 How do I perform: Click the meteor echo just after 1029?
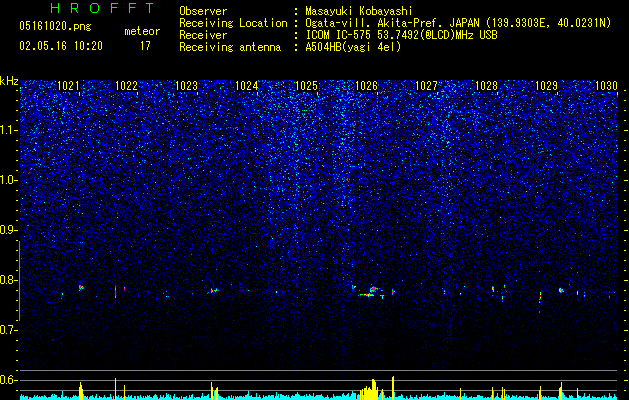point(561,290)
